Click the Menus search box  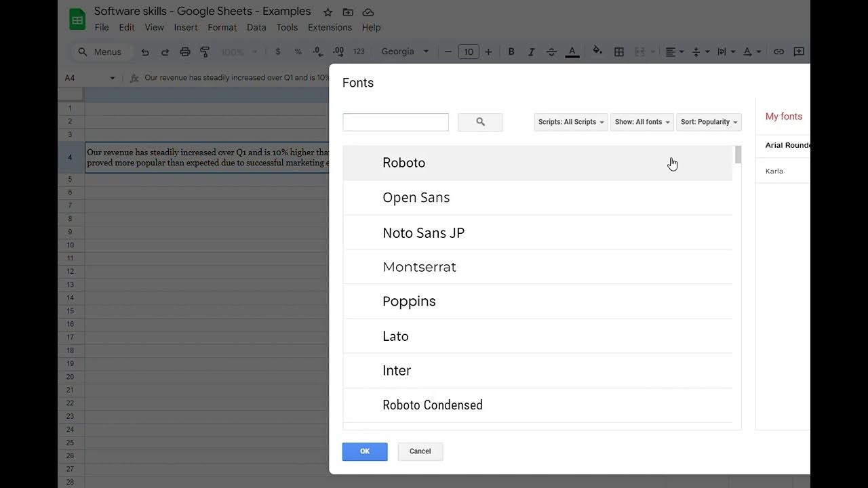[x=102, y=52]
